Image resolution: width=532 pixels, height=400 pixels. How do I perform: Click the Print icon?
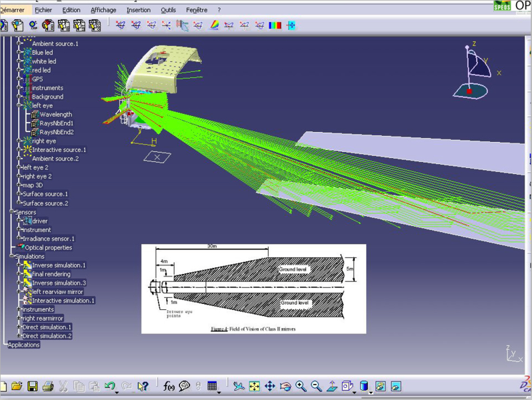pos(47,386)
